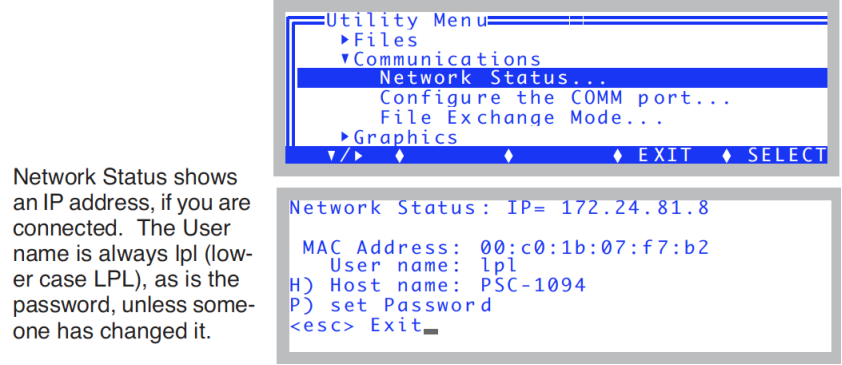The image size is (842, 365).
Task: Click the diamond icon beside SELECT
Action: pyautogui.click(x=727, y=156)
